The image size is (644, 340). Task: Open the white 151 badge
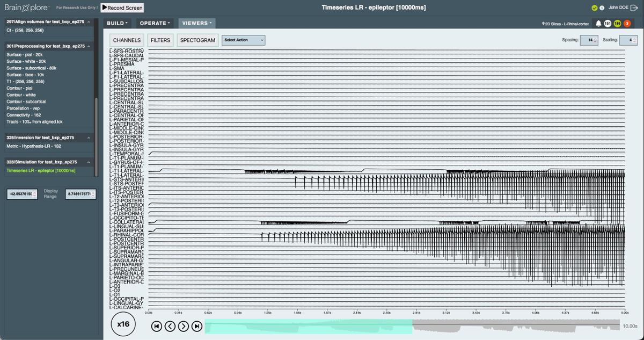tap(608, 24)
